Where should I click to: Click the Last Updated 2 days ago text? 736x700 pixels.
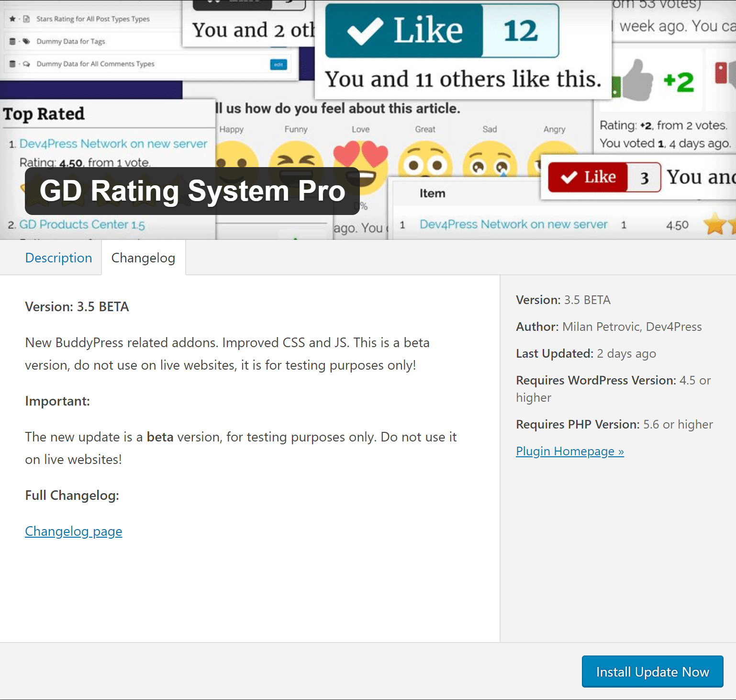586,353
